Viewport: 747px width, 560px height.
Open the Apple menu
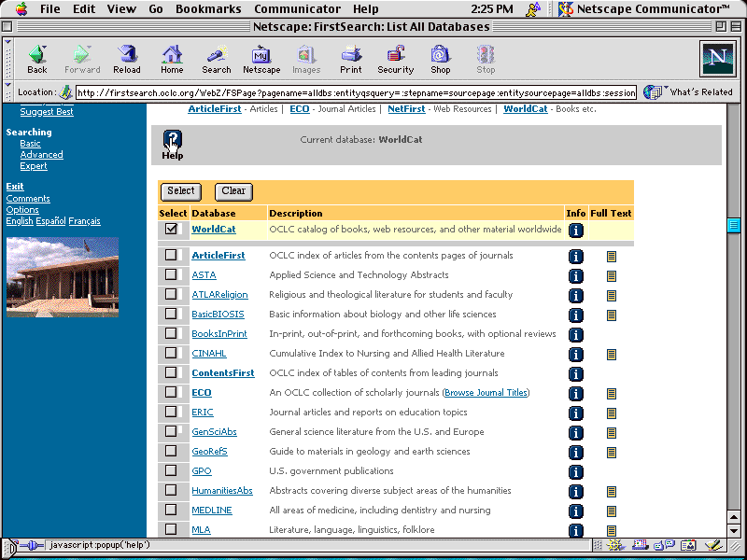21,8
